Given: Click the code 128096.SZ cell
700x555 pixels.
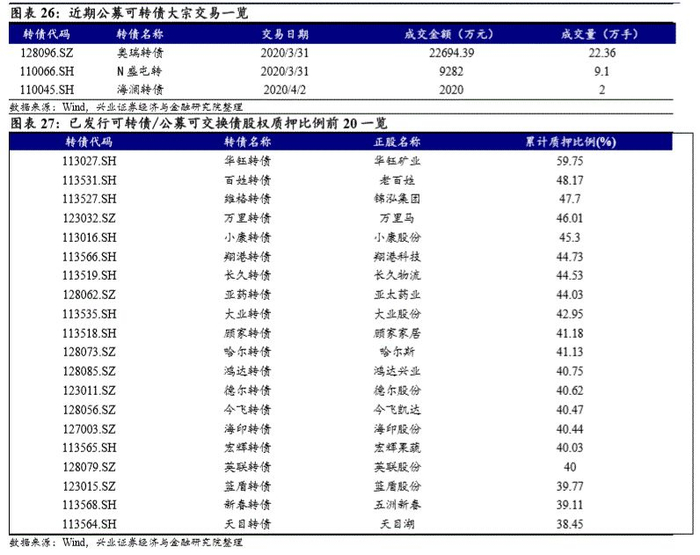Looking at the screenshot, I should coord(46,53).
